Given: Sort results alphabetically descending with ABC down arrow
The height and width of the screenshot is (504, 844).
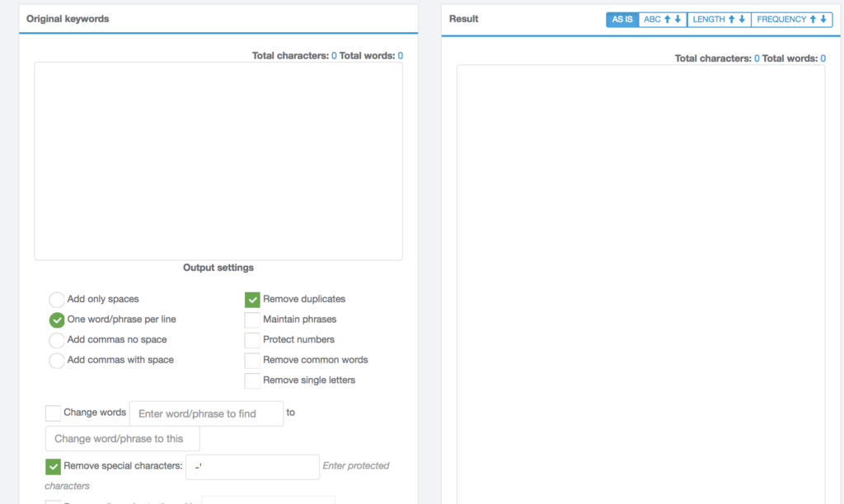Looking at the screenshot, I should tap(678, 20).
